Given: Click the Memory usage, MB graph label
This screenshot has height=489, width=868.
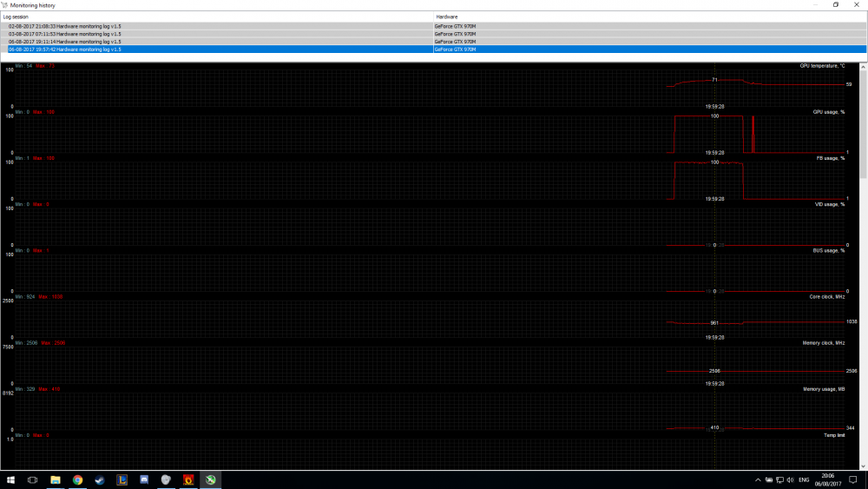Looking at the screenshot, I should pyautogui.click(x=824, y=389).
